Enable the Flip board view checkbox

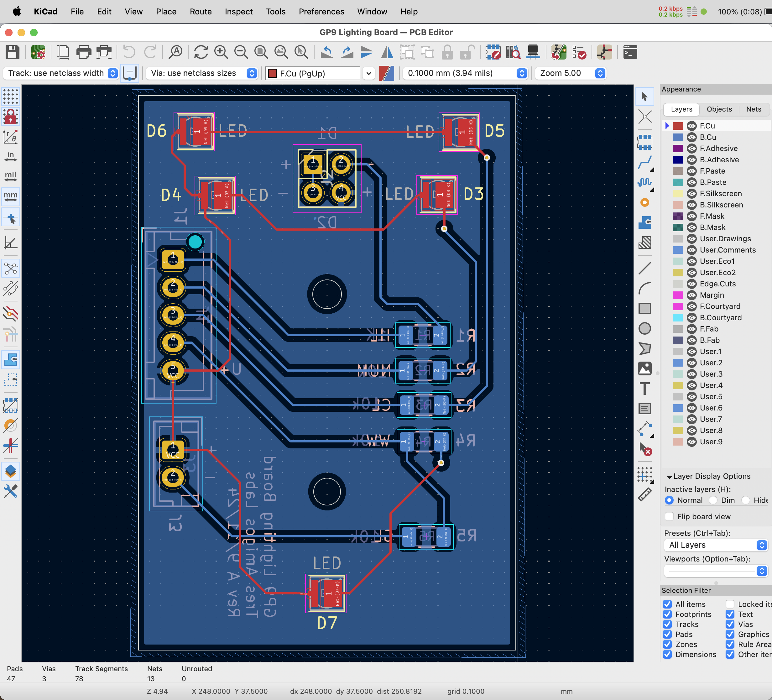pyautogui.click(x=669, y=517)
